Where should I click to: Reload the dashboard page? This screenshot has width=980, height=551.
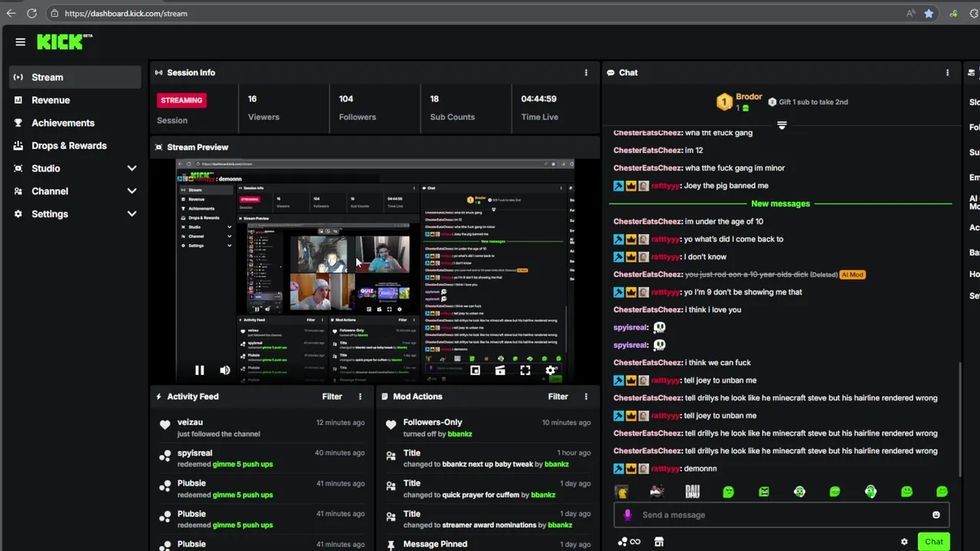[31, 13]
